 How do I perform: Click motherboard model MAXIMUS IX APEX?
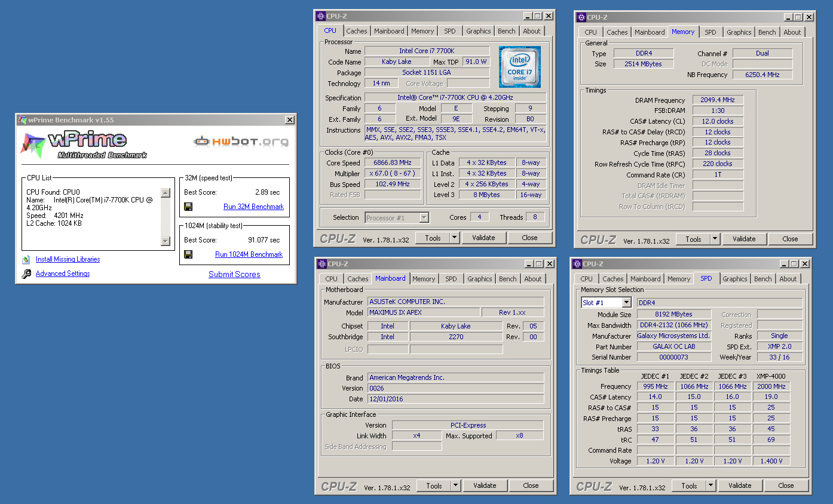(x=424, y=312)
